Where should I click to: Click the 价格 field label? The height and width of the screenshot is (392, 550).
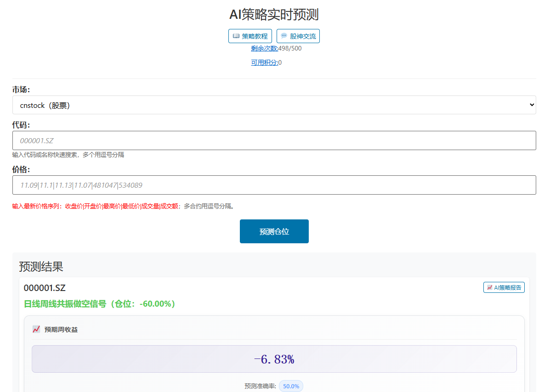21,169
